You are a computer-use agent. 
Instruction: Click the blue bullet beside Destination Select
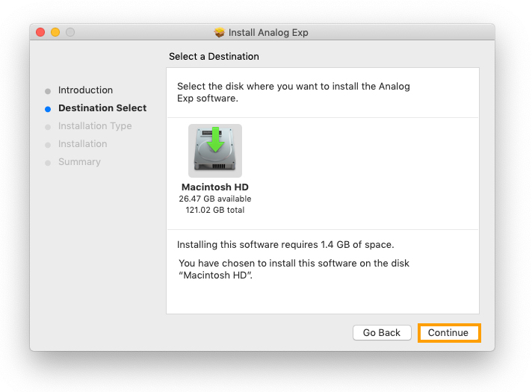point(48,109)
